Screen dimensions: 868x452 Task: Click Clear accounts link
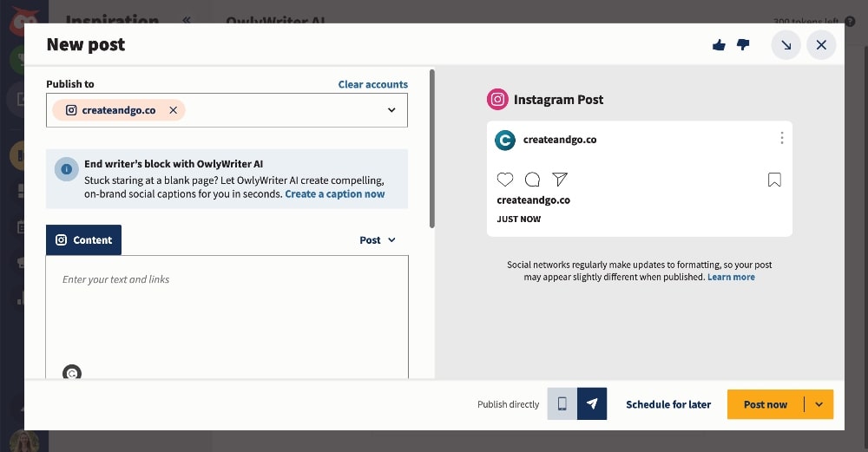click(x=373, y=84)
